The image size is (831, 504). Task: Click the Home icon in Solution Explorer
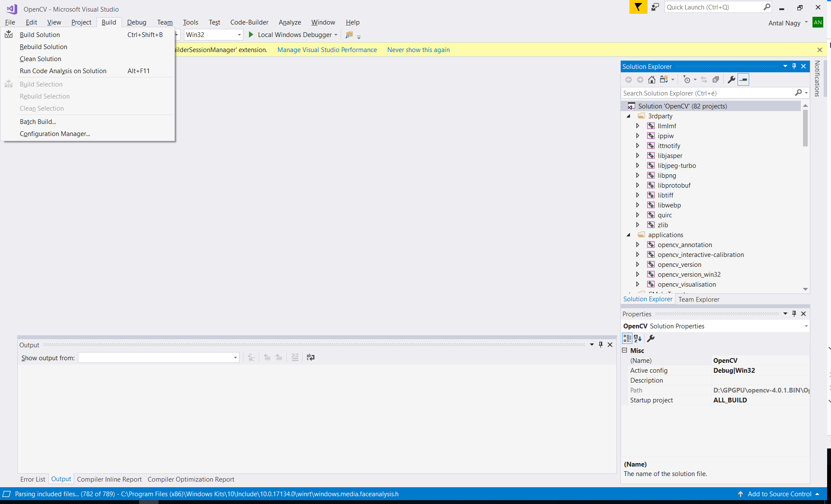(x=652, y=80)
